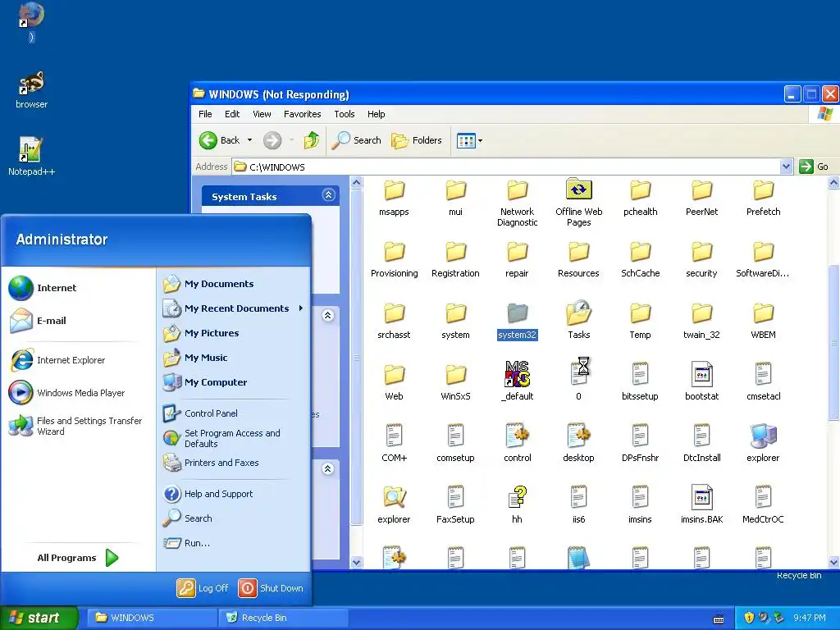Viewport: 840px width, 630px height.
Task: Select the _default MS-DOS shortcut icon
Action: [x=517, y=374]
